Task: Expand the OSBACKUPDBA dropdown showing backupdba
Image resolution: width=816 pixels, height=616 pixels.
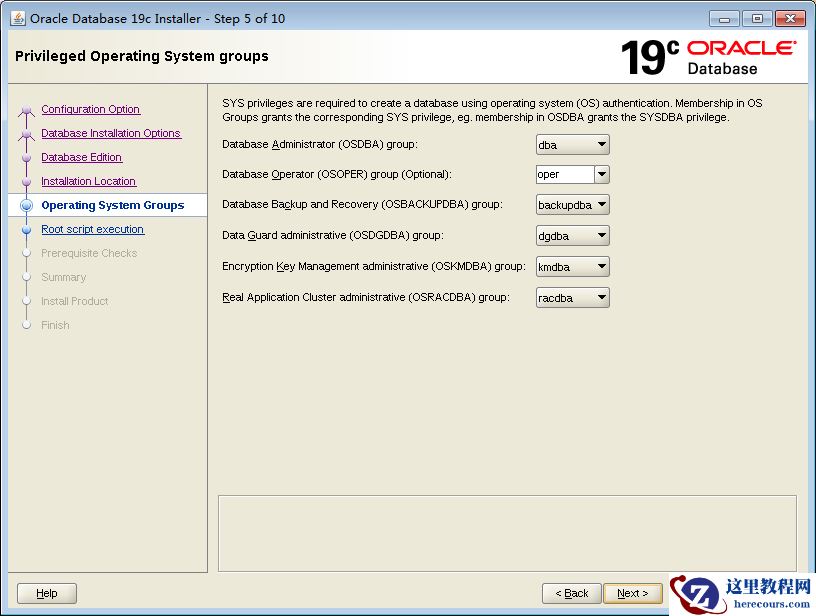Action: (x=572, y=205)
